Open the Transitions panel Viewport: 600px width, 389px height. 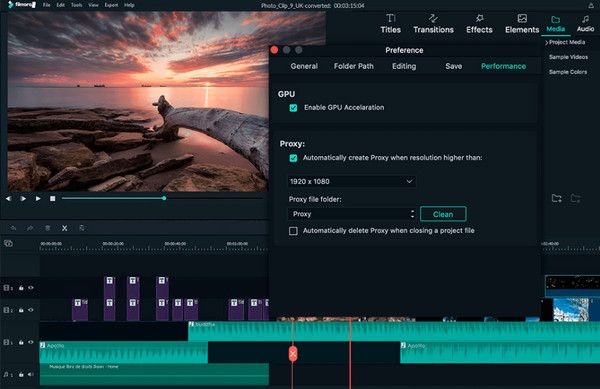[x=433, y=24]
